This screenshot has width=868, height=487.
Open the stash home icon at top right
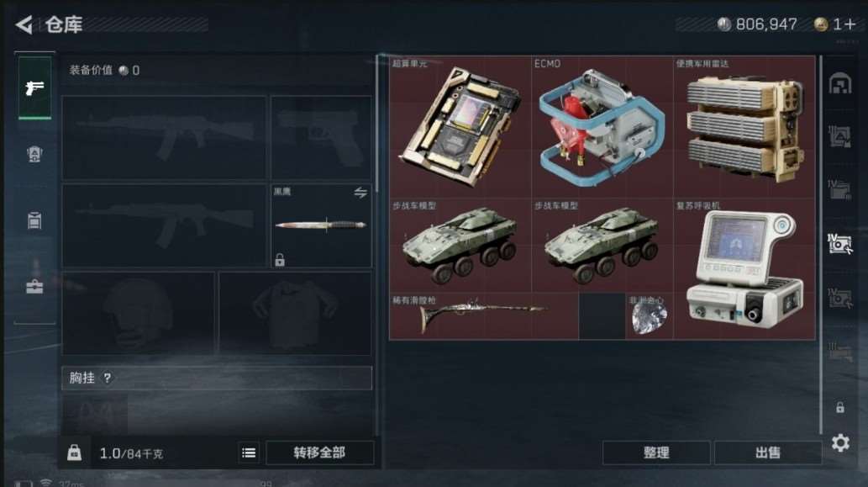(x=839, y=83)
